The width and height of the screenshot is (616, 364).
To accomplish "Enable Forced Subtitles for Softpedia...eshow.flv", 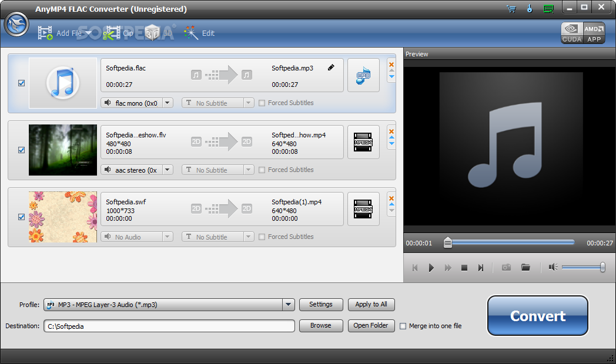I will [x=262, y=170].
